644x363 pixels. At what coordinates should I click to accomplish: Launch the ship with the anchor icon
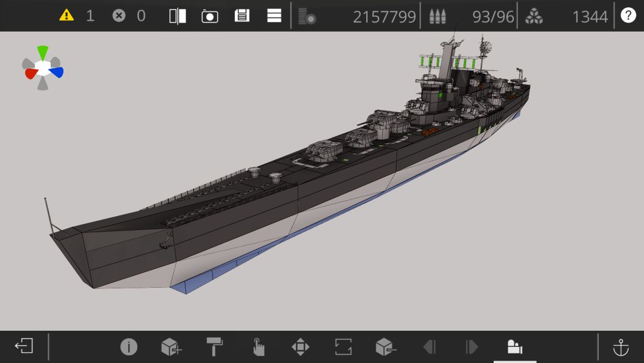621,347
